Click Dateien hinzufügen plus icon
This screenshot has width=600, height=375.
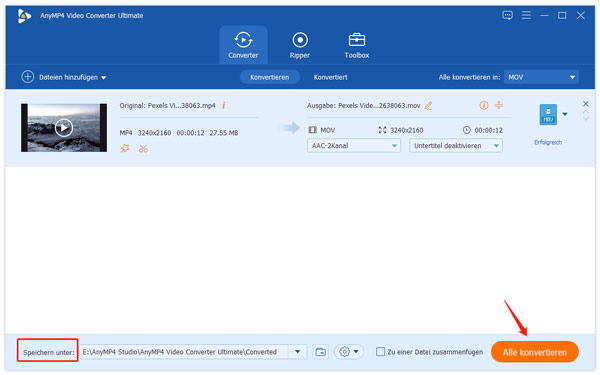28,77
